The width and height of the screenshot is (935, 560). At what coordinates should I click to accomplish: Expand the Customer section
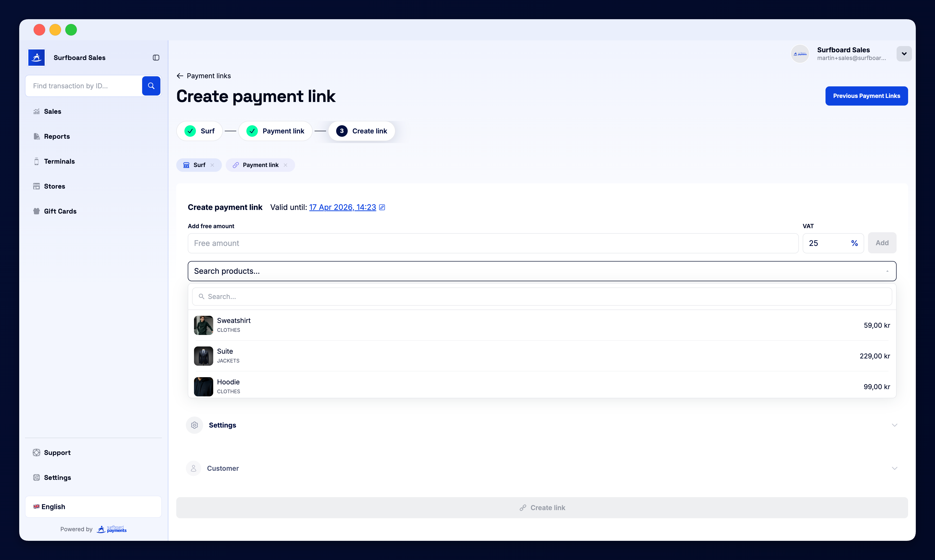point(894,468)
